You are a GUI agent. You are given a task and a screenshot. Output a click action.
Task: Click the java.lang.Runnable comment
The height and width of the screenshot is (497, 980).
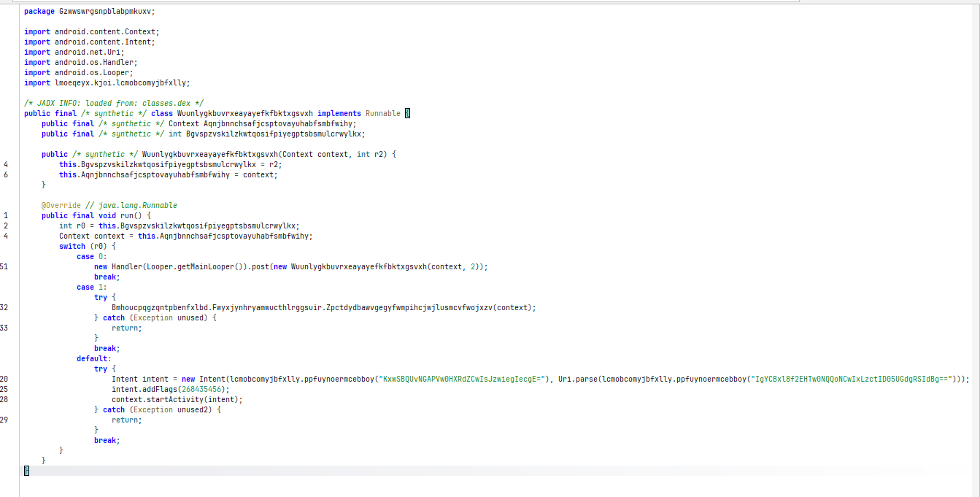pyautogui.click(x=131, y=205)
